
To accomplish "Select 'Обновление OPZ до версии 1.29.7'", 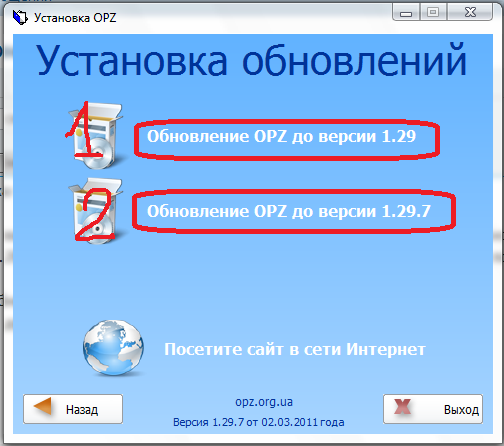I will coord(289,211).
